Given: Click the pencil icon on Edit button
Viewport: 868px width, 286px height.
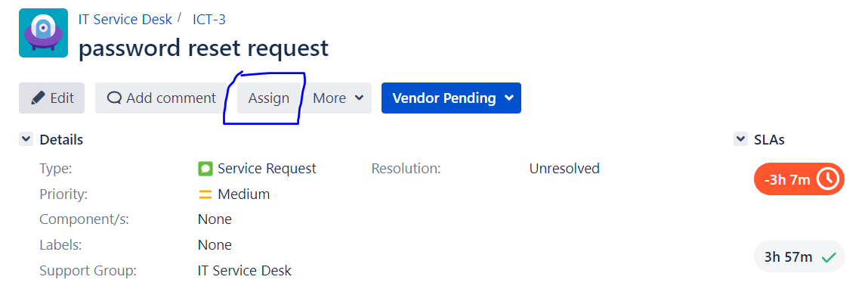Looking at the screenshot, I should pyautogui.click(x=38, y=98).
